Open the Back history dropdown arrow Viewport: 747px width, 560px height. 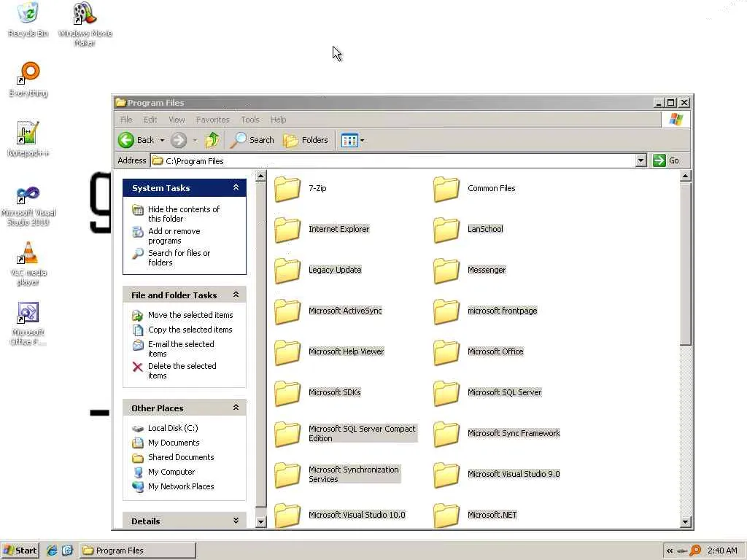coord(162,141)
